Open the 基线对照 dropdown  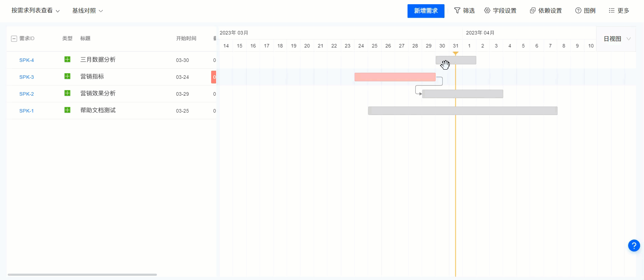tap(88, 11)
